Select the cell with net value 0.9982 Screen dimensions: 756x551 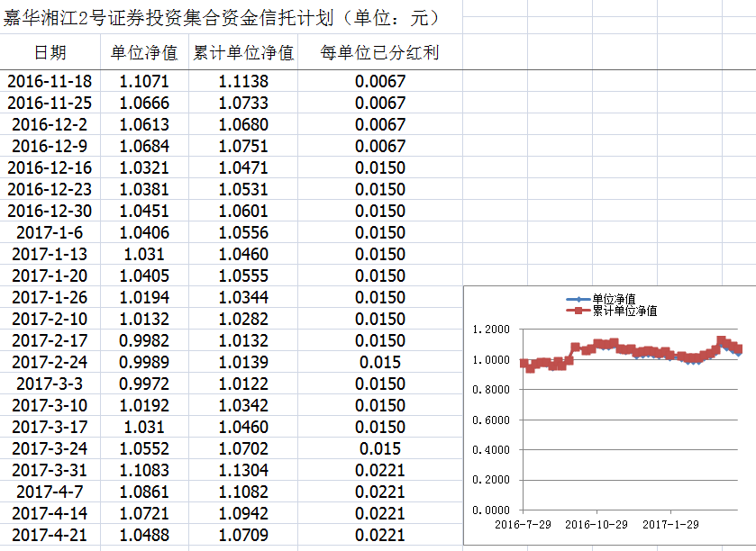(144, 340)
